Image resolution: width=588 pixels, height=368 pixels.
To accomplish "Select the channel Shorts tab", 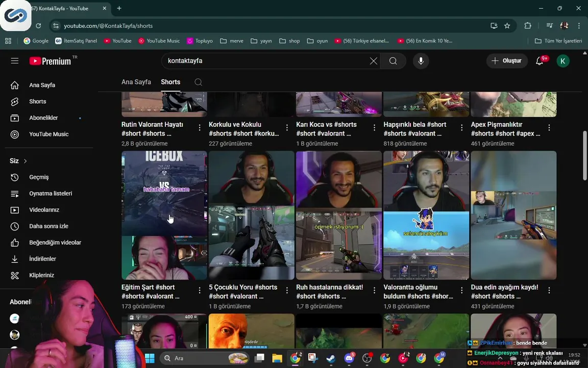I will coord(170,82).
